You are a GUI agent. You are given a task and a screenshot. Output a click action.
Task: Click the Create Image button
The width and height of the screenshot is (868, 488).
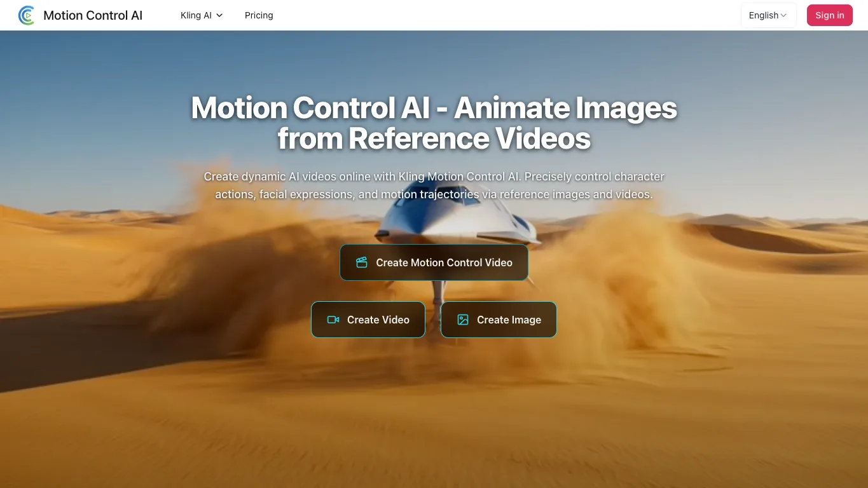pyautogui.click(x=499, y=320)
